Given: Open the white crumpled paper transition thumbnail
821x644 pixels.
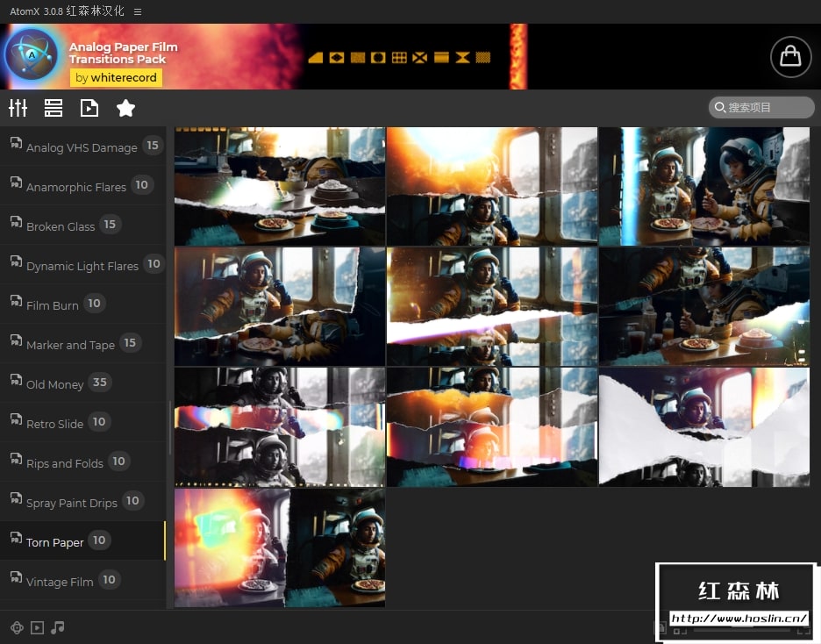Looking at the screenshot, I should pos(704,426).
